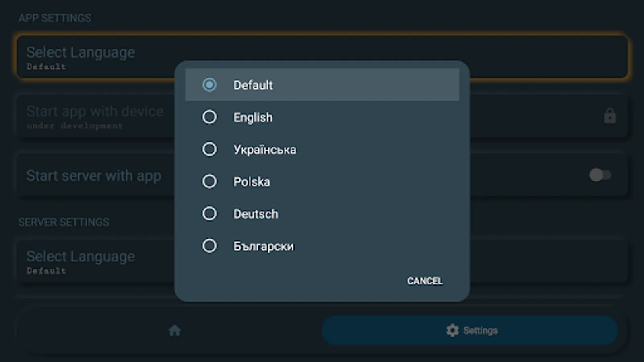This screenshot has width=644, height=362.
Task: Toggle the Start server with app switch
Action: tap(600, 175)
